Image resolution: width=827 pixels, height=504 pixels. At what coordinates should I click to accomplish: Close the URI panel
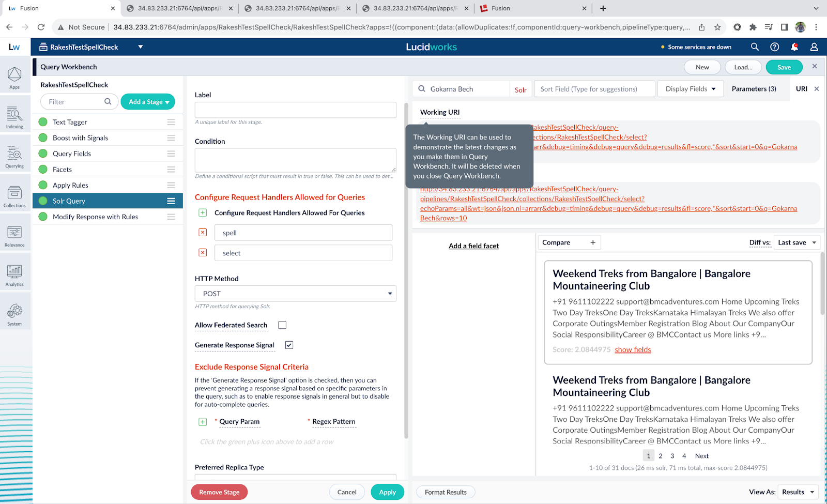coord(817,89)
